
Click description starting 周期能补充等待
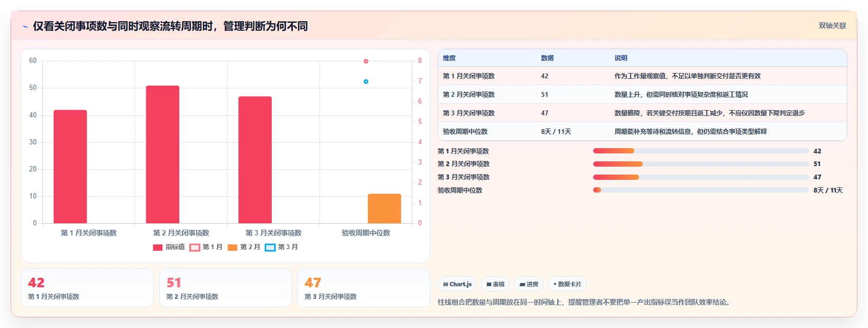[691, 132]
